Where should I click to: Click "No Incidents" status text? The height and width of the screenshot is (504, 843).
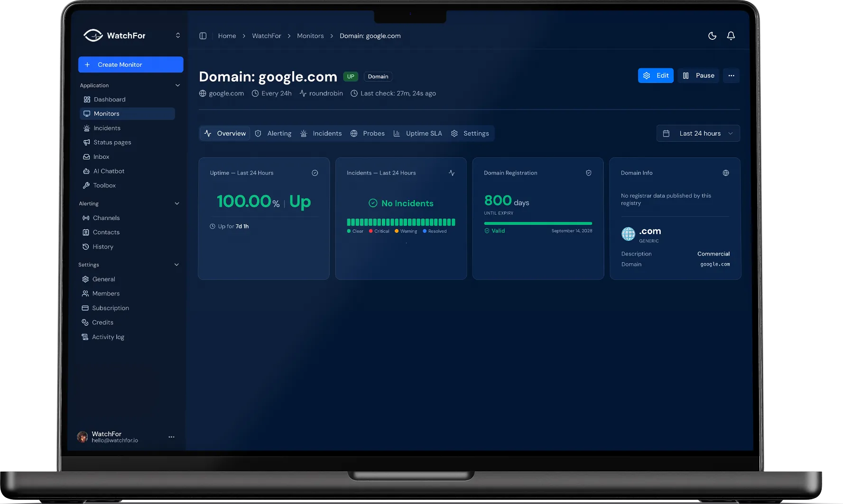click(x=408, y=203)
